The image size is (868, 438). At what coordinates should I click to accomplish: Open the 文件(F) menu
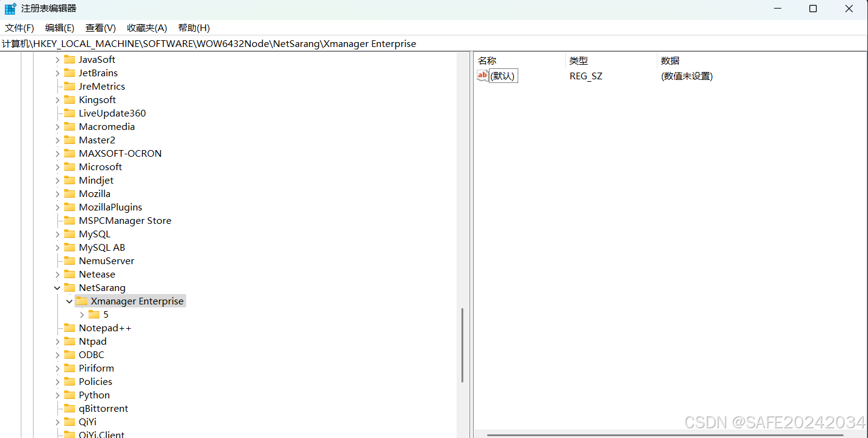tap(20, 28)
